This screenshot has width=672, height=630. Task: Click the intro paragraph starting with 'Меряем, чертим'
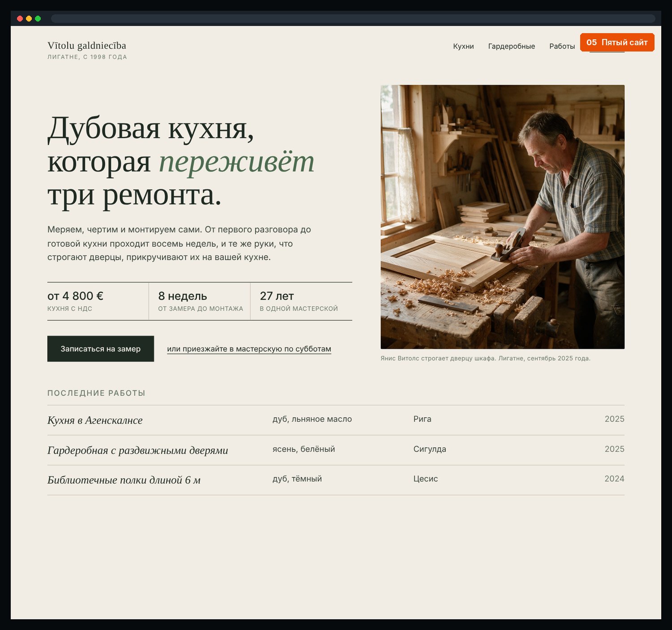pos(179,243)
